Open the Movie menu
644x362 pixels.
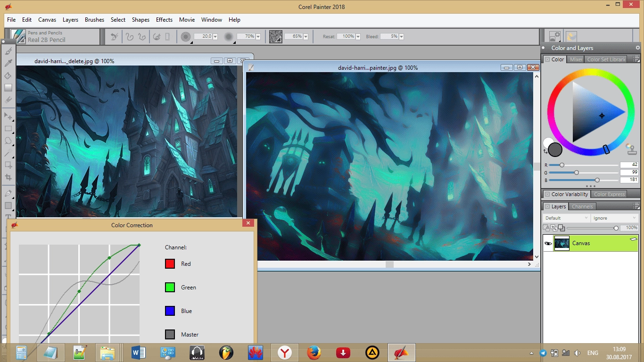187,20
